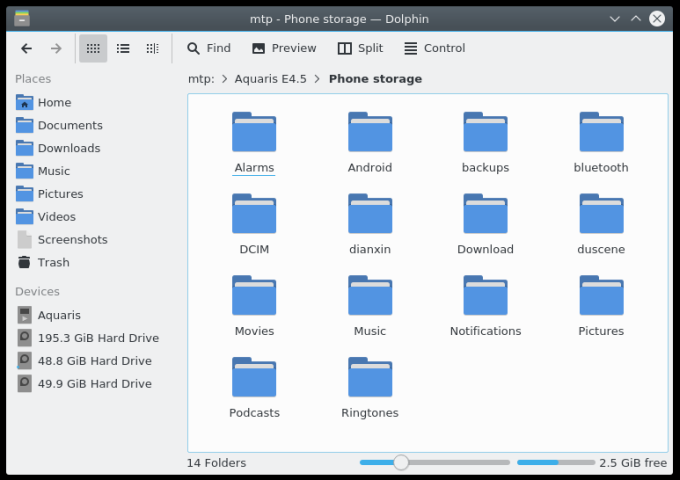
Task: Toggle the Preview button
Action: [284, 48]
